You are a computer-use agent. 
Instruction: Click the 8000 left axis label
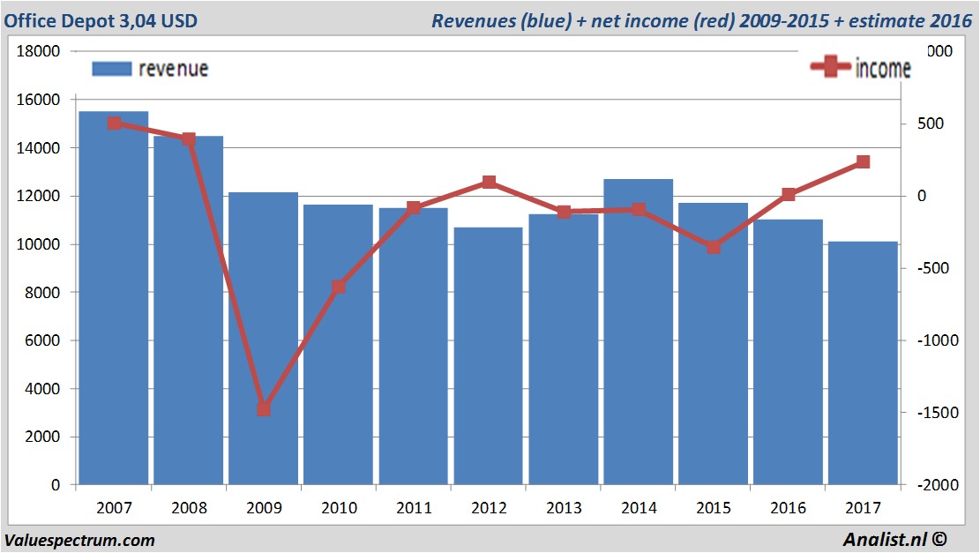(x=42, y=293)
